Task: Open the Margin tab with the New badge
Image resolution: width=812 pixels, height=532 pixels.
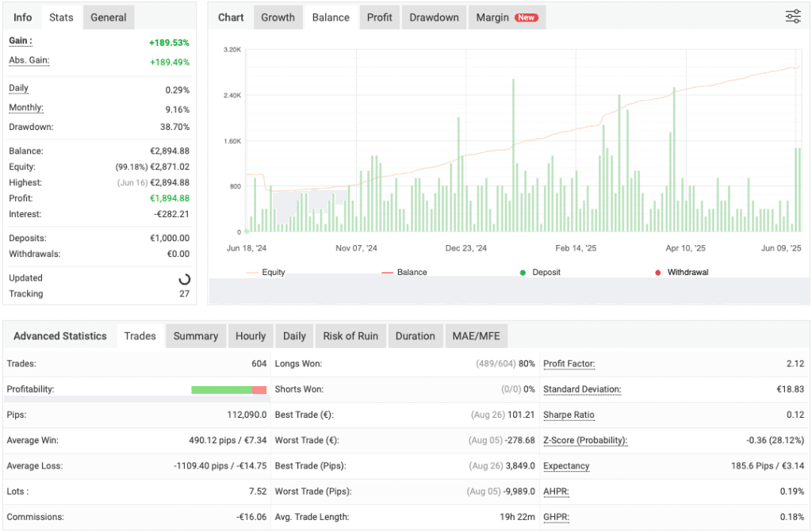Action: 507,17
